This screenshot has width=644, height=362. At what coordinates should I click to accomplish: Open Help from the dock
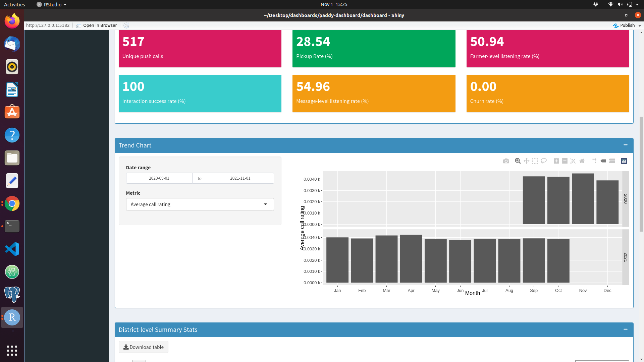tap(12, 135)
